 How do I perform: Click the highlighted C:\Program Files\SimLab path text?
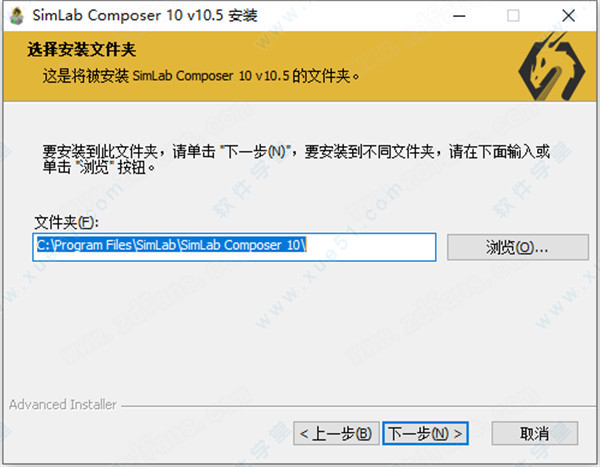click(171, 245)
